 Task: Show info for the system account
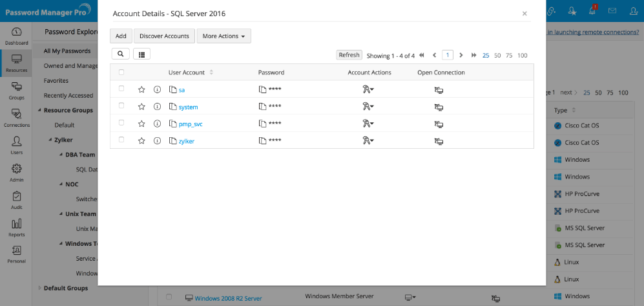157,107
